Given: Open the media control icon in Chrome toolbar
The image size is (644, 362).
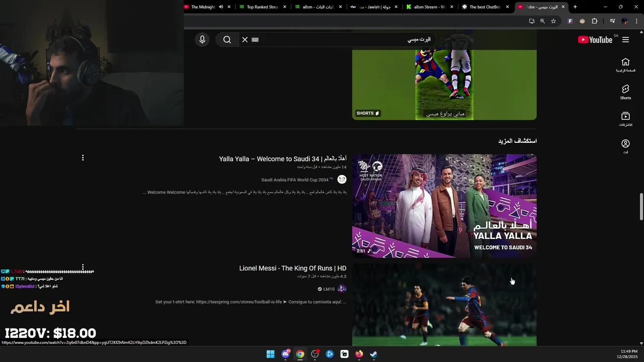Looking at the screenshot, I should (x=612, y=21).
